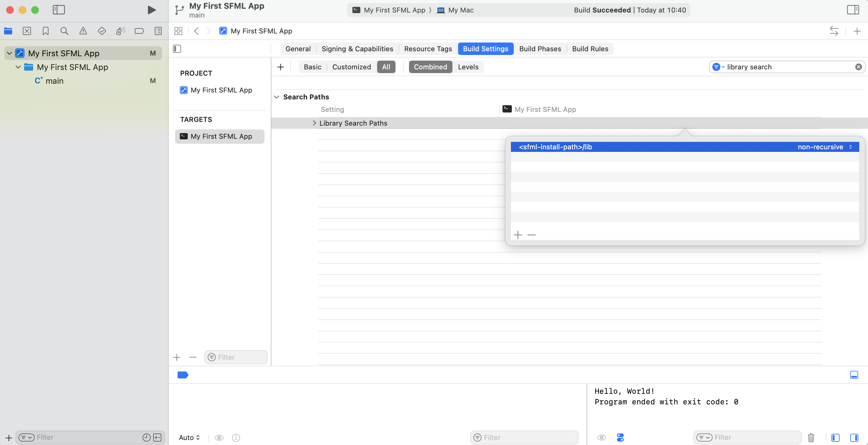The width and height of the screenshot is (868, 445).
Task: Expand the Library Search Paths disclosure triangle
Action: pos(314,123)
